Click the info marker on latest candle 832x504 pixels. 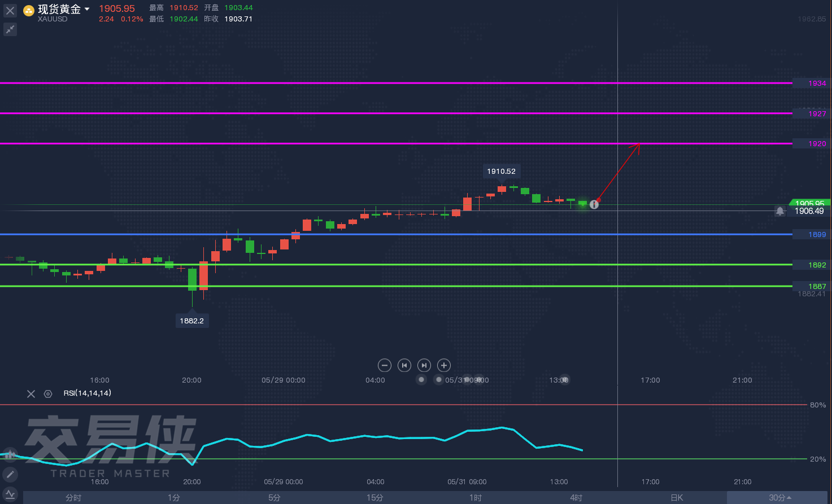(x=594, y=204)
